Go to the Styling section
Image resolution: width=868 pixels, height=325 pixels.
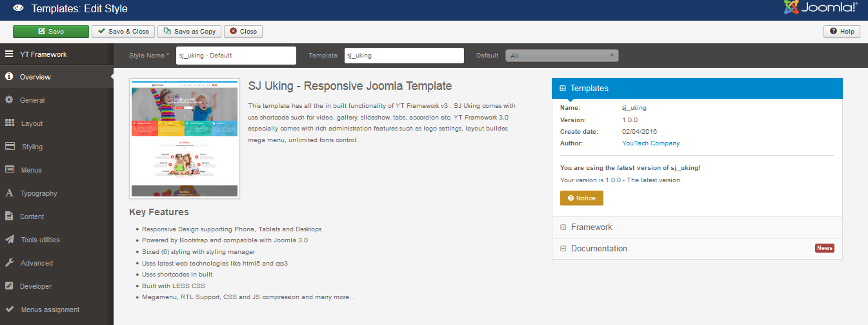pos(57,147)
